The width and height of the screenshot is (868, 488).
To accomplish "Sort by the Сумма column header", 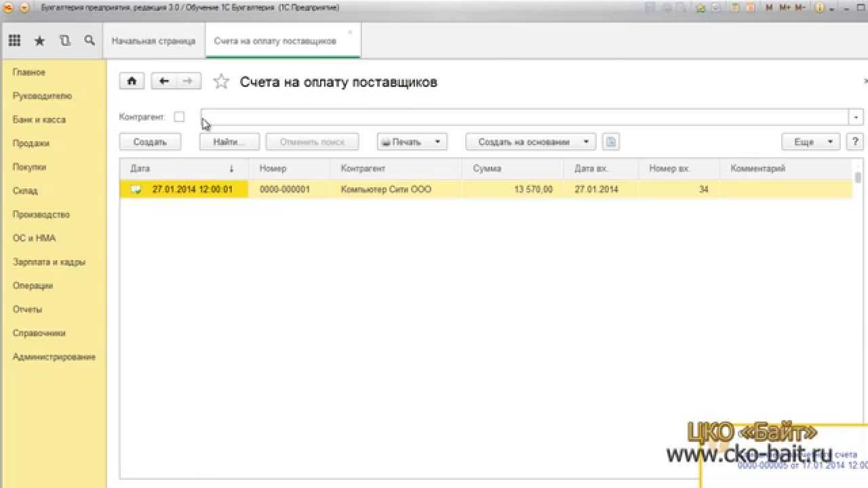I will click(513, 168).
